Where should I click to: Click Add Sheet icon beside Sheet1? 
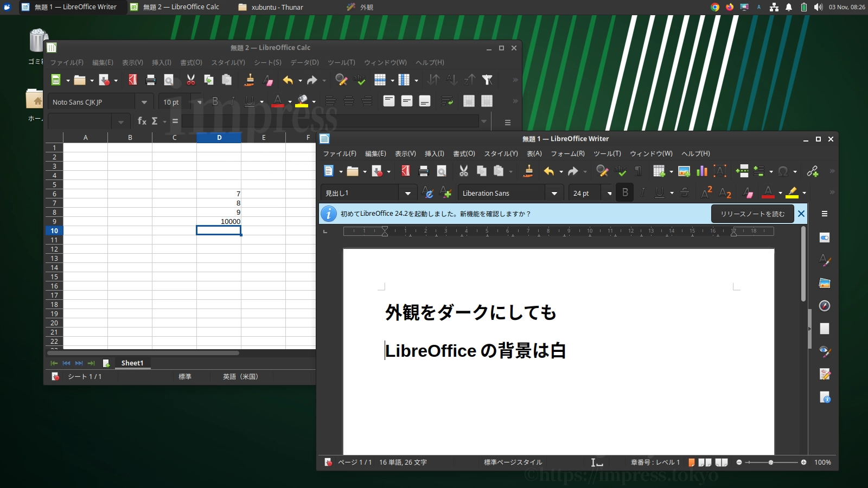pos(106,363)
